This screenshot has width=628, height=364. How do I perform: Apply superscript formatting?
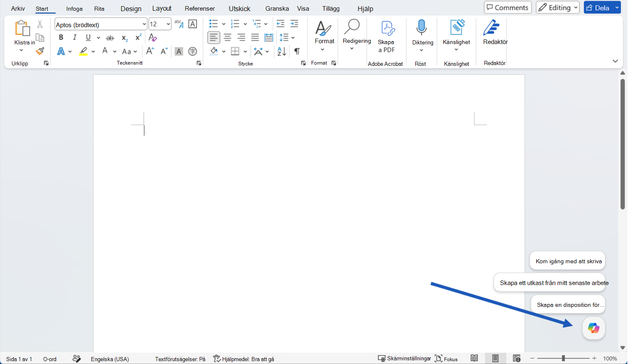click(138, 37)
